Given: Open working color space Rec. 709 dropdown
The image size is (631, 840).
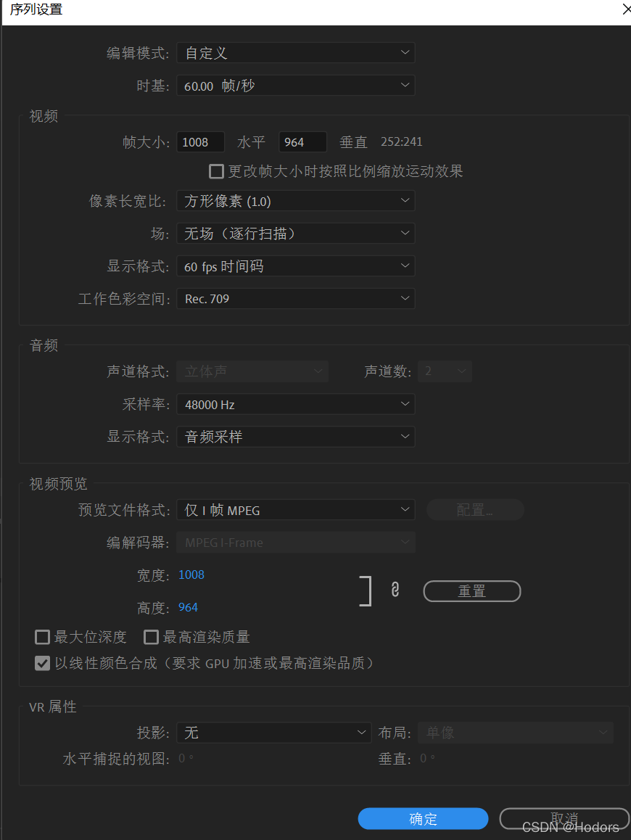Looking at the screenshot, I should pyautogui.click(x=296, y=298).
